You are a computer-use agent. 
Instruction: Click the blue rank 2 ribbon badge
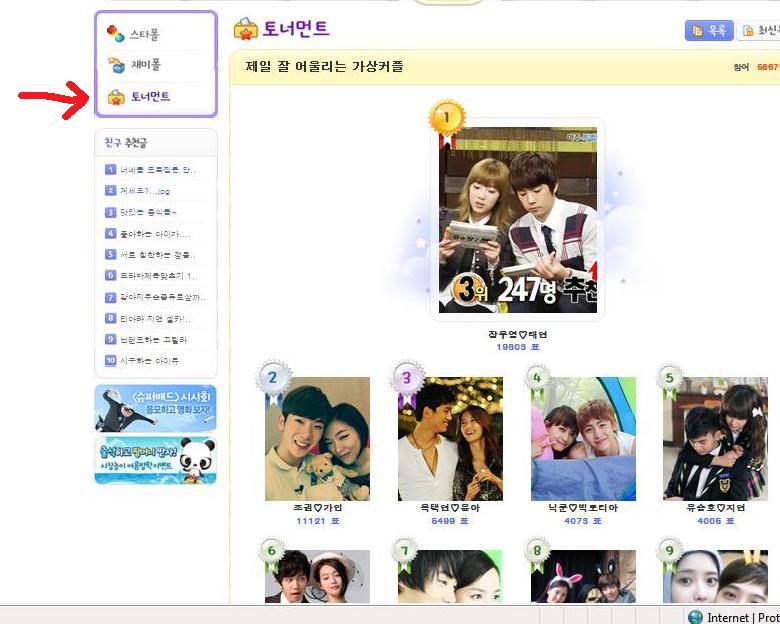click(273, 381)
